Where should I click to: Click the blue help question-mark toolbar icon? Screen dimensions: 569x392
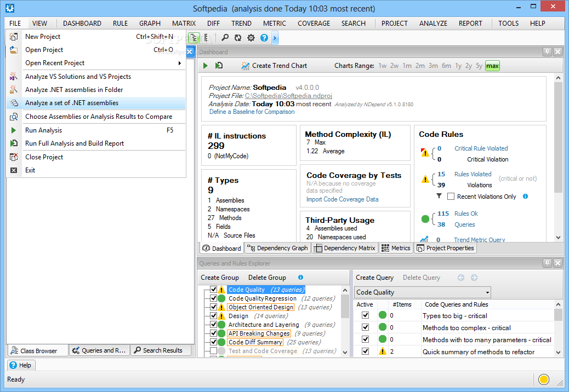pos(264,38)
